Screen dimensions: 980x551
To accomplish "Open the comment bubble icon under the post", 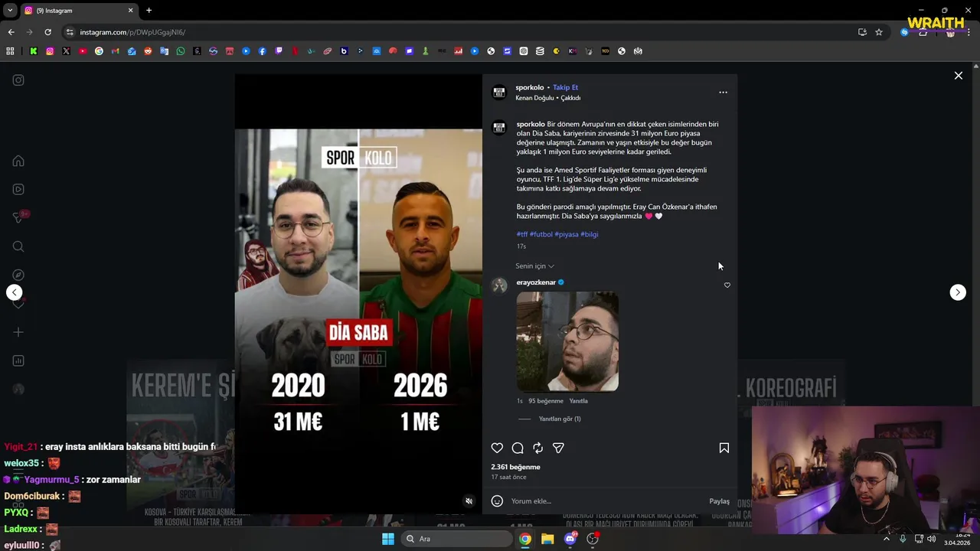I will [518, 448].
